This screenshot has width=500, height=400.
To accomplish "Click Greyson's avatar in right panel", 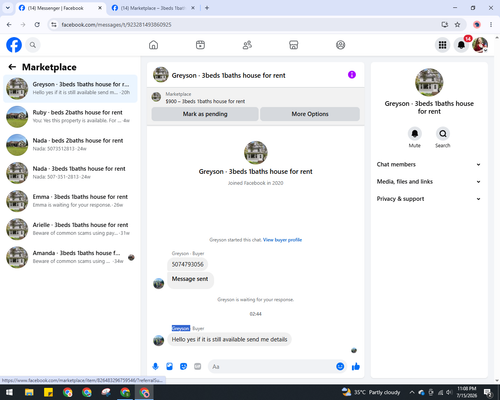I will point(429,82).
